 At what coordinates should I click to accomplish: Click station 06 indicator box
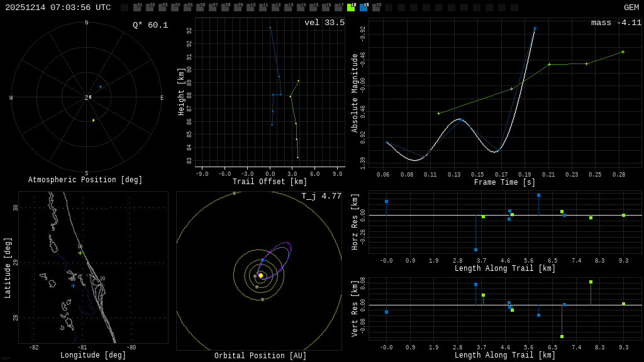point(201,8)
